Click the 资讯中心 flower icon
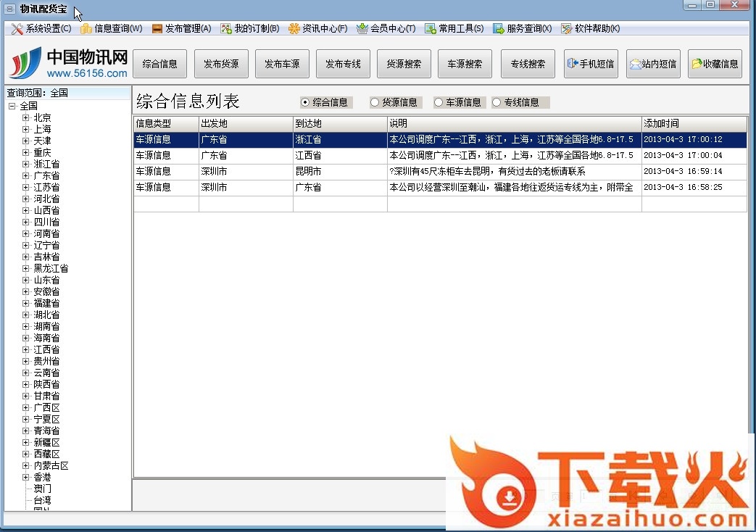756x532 pixels. point(294,29)
